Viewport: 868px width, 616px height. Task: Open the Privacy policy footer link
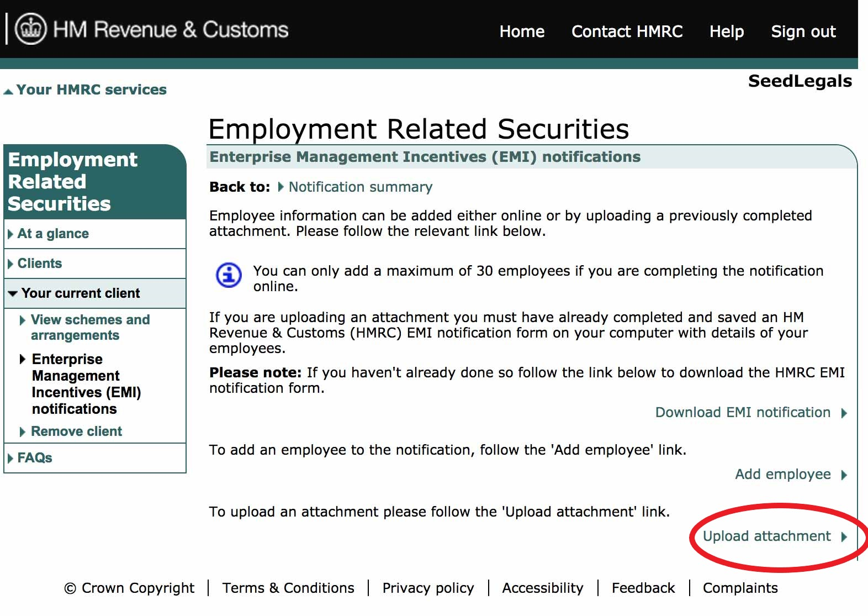pos(428,588)
